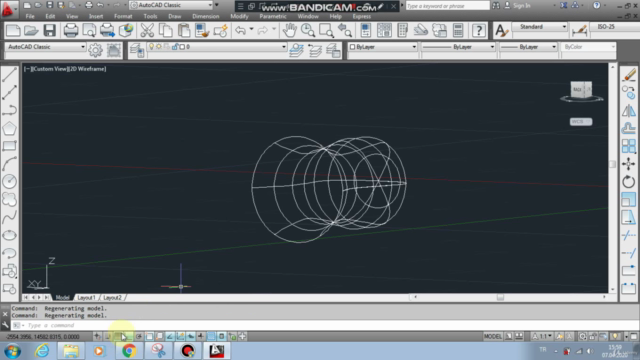Viewport: 640px width, 360px height.
Task: Paste from clipboard icon
Action: pyautogui.click(x=184, y=31)
